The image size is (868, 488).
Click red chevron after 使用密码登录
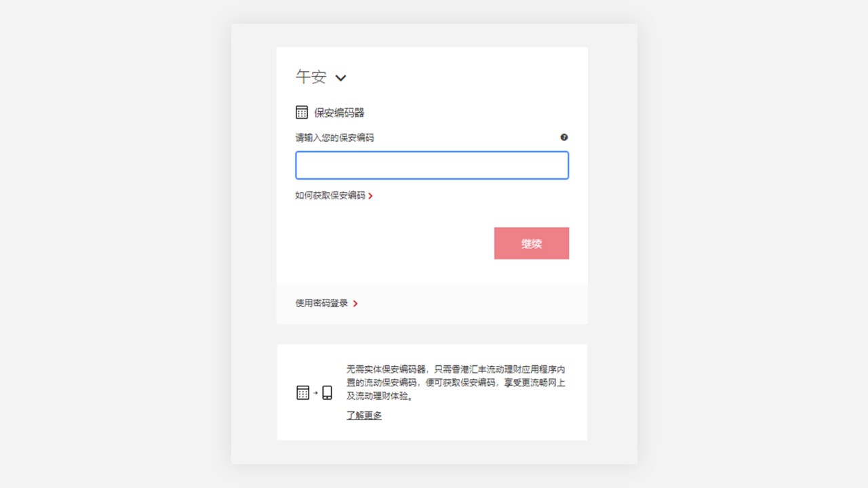tap(355, 304)
